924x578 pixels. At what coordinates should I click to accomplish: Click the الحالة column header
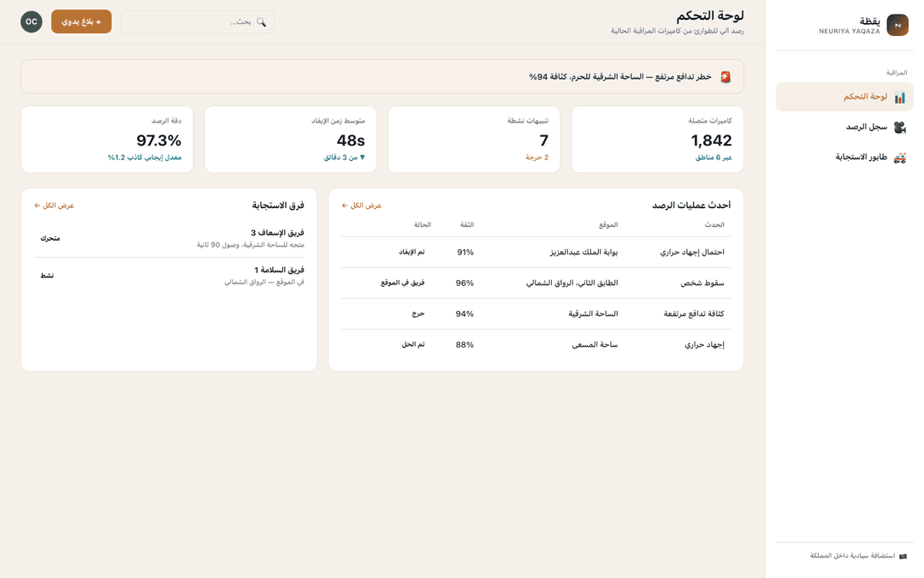click(422, 224)
